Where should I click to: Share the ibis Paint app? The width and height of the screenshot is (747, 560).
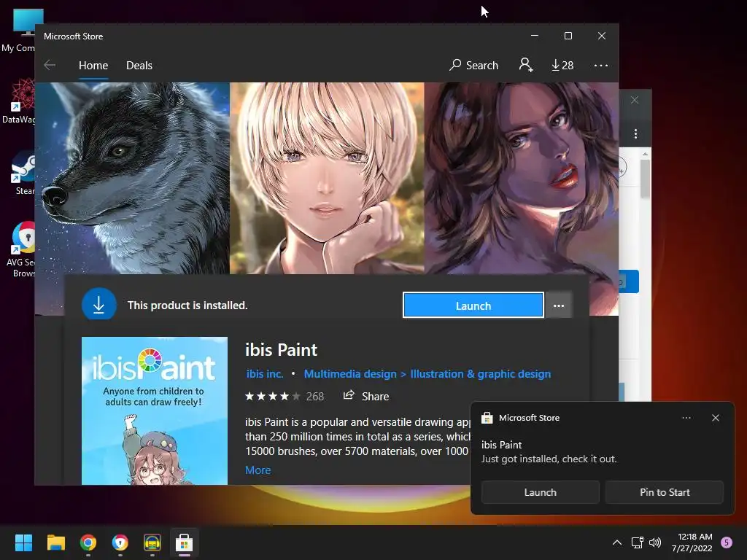(366, 396)
